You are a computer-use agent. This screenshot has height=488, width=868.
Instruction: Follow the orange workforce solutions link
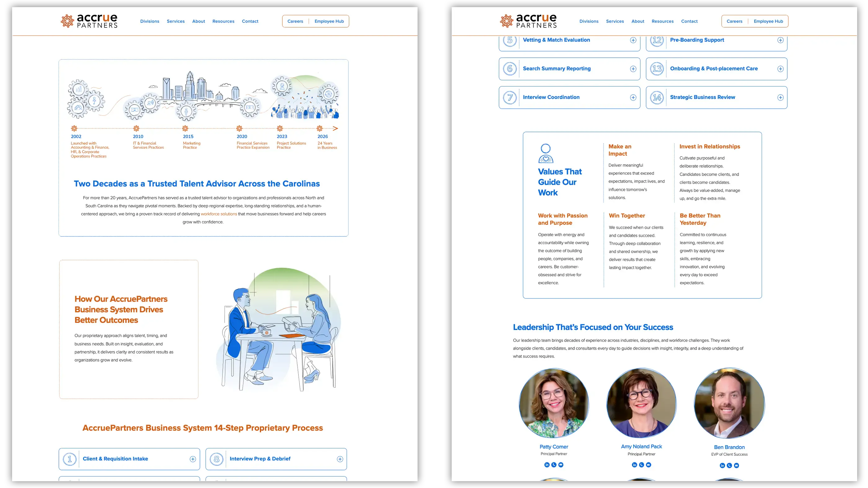[219, 214]
